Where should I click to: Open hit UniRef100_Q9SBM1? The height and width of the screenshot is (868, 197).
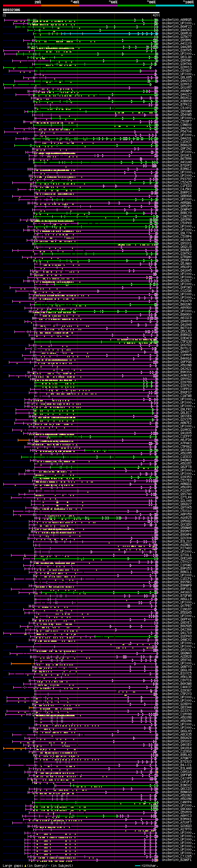(177, 40)
